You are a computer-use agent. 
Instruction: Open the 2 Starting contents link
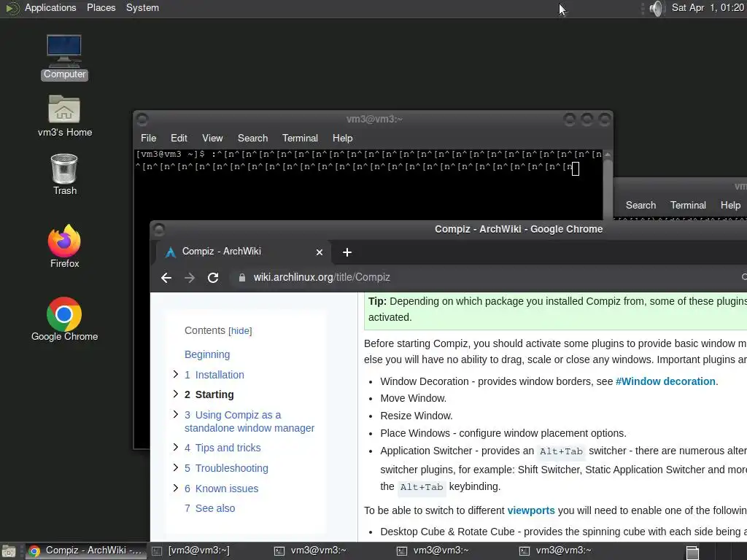pyautogui.click(x=209, y=394)
